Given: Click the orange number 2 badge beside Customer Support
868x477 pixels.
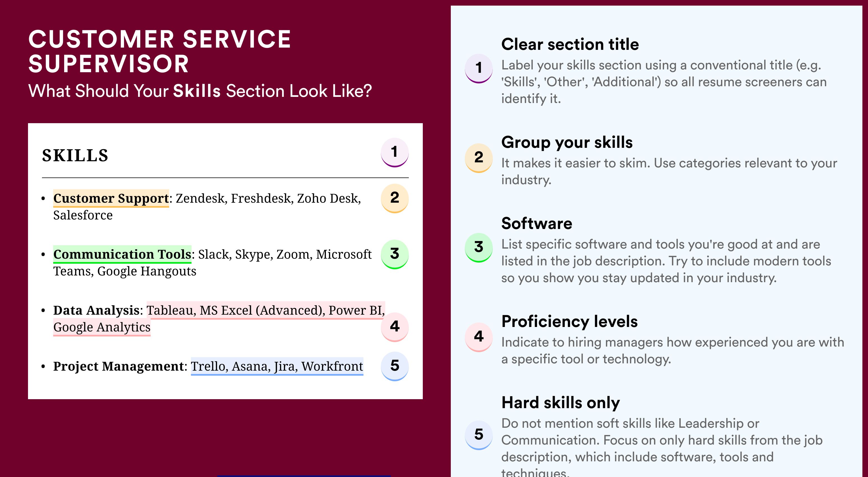Looking at the screenshot, I should coord(395,198).
